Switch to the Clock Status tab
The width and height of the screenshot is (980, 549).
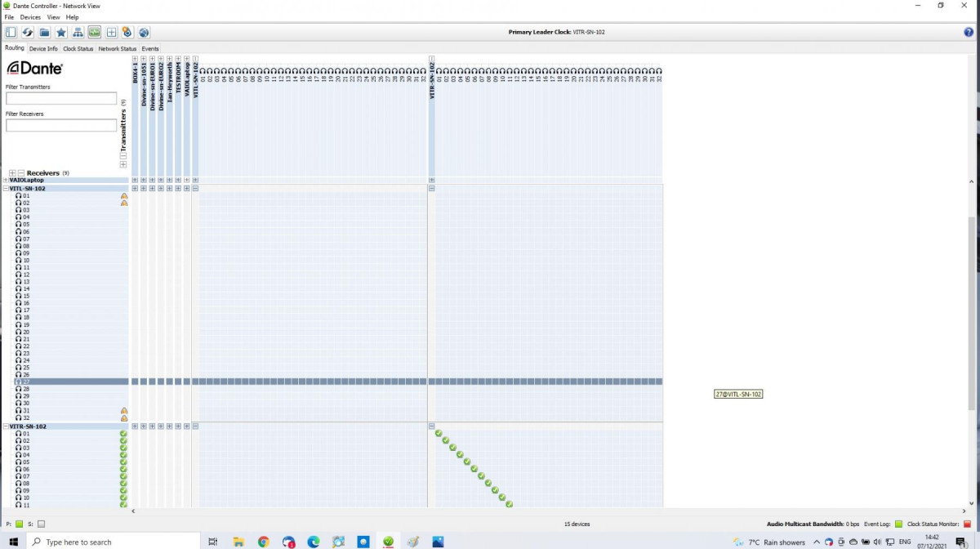(78, 49)
